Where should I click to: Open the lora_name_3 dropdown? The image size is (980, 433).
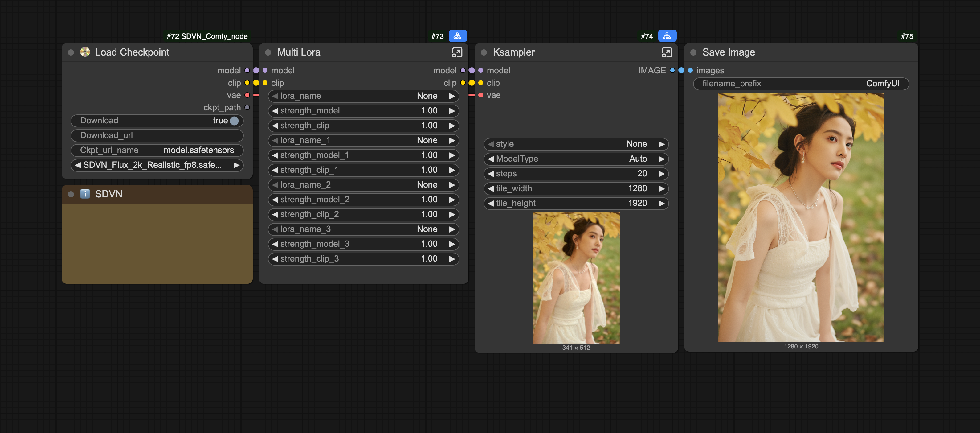pyautogui.click(x=363, y=229)
